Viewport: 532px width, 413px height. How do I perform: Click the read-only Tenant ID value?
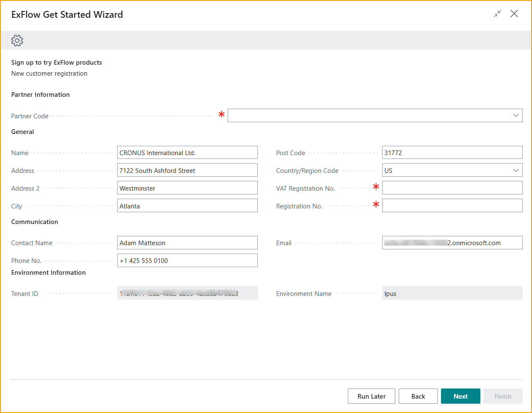[187, 293]
